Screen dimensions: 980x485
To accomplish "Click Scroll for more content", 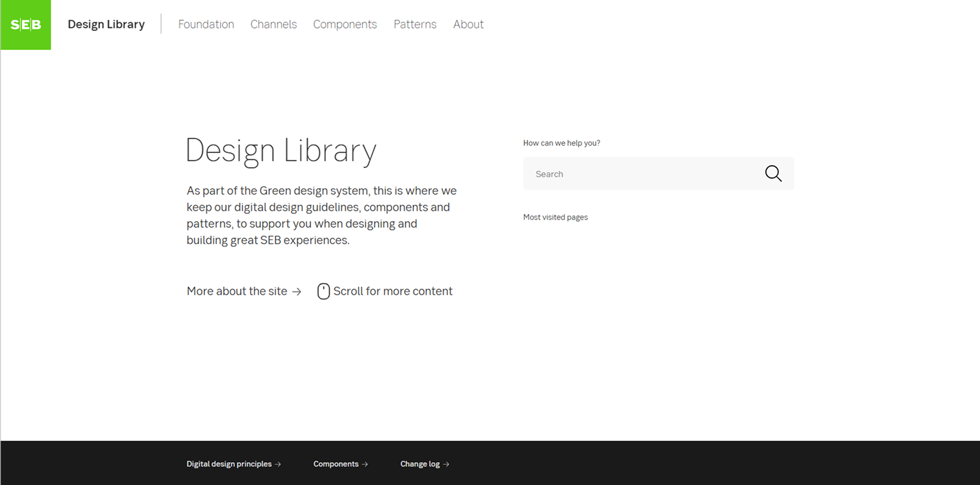I will [393, 291].
